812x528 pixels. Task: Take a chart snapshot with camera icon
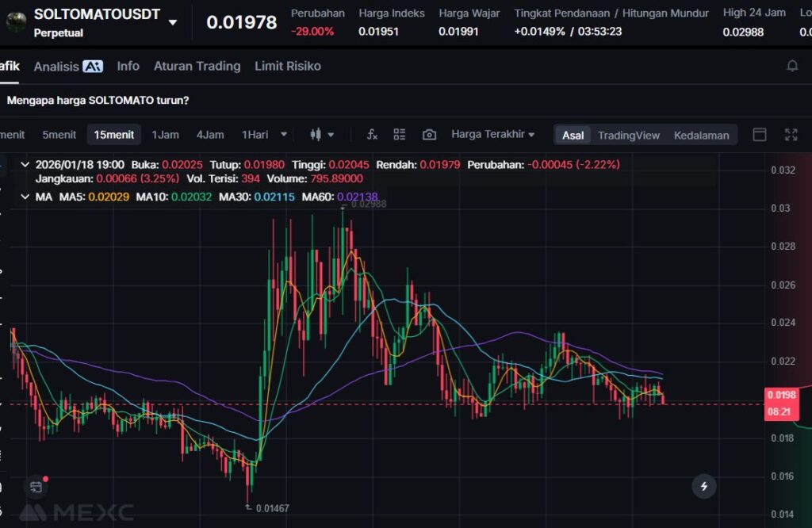[429, 135]
